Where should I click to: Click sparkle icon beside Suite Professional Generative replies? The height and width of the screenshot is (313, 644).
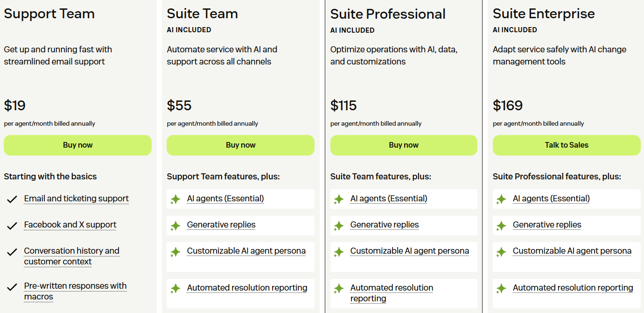tap(339, 226)
